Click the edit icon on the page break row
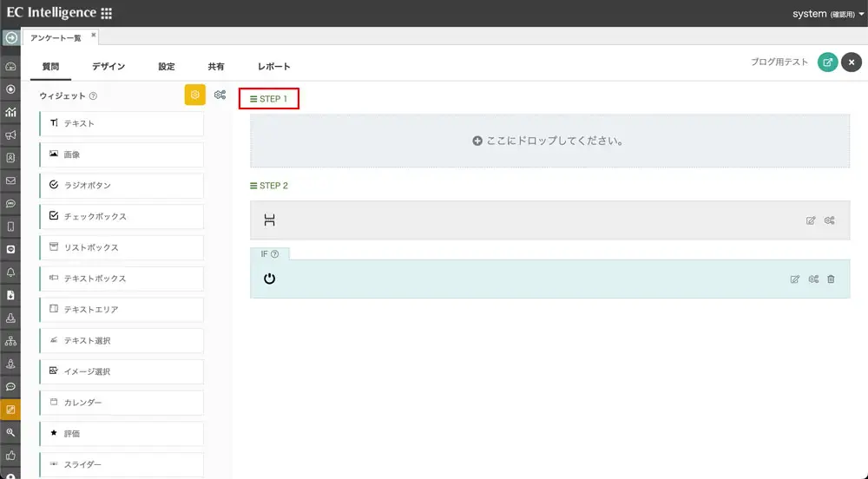868x479 pixels. pos(811,220)
